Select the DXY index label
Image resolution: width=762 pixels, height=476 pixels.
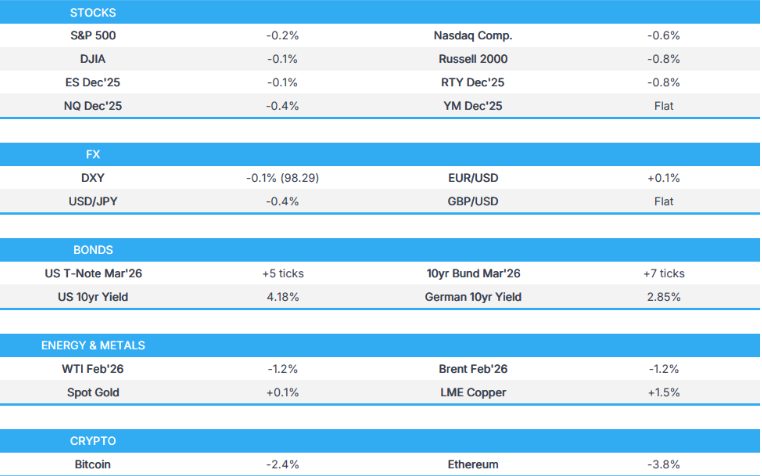tap(93, 178)
